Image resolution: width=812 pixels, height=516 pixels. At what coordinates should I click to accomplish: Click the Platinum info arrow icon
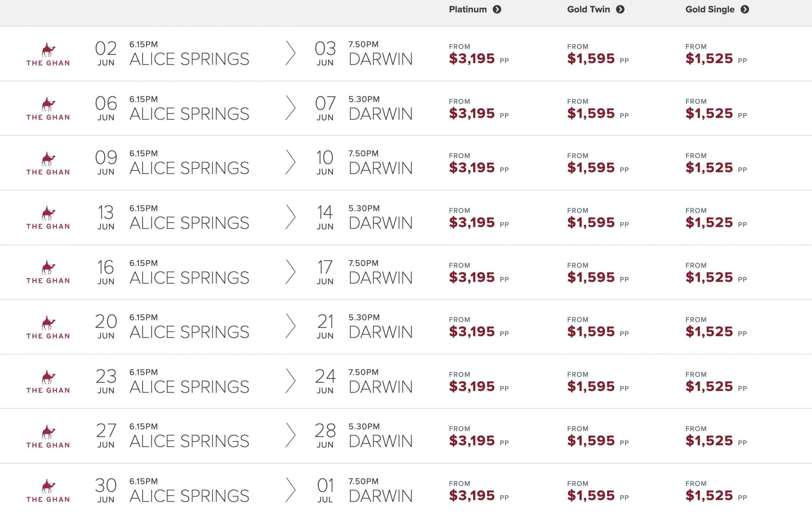click(x=497, y=10)
